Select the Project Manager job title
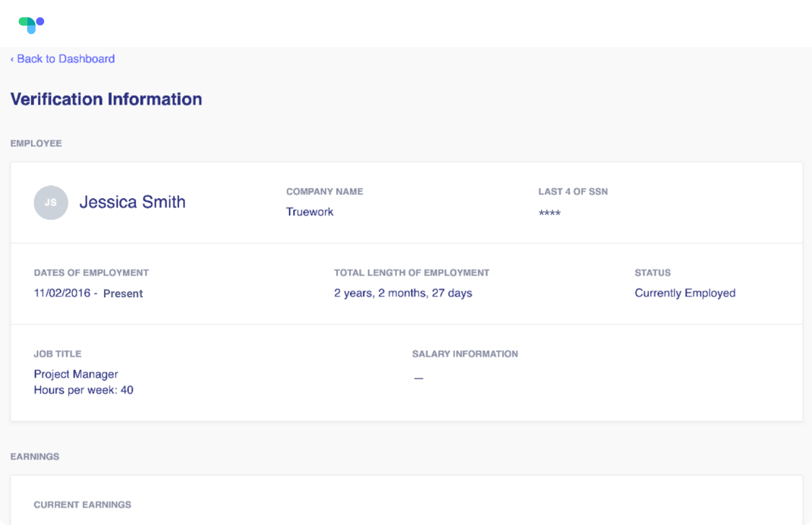Viewport: 812px width, 525px height. tap(76, 374)
